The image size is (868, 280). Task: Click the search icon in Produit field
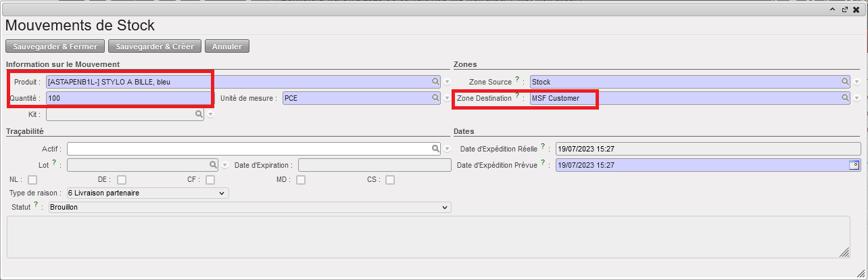(436, 82)
